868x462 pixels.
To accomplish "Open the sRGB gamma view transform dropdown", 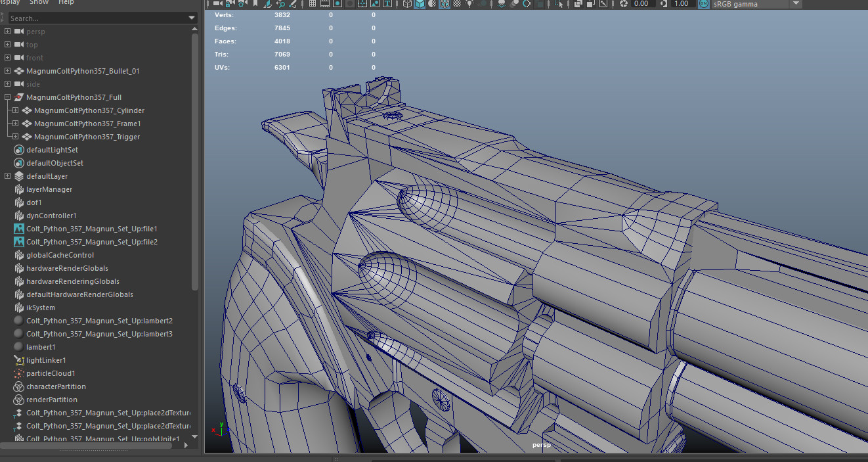I will [794, 4].
